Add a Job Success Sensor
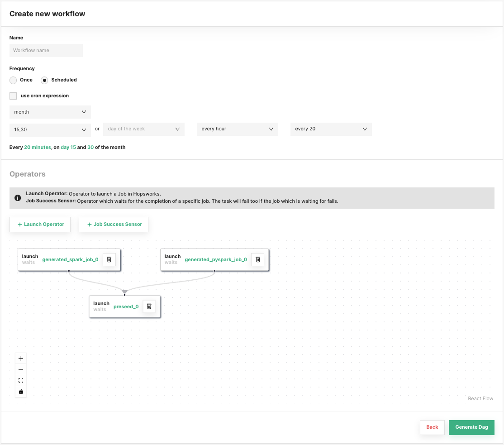The image size is (504, 445). tap(114, 224)
